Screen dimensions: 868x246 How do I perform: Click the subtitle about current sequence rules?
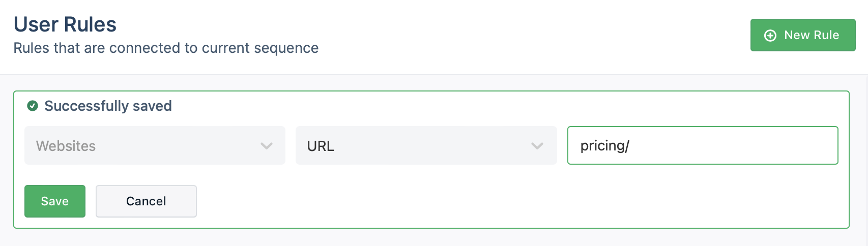pyautogui.click(x=166, y=48)
